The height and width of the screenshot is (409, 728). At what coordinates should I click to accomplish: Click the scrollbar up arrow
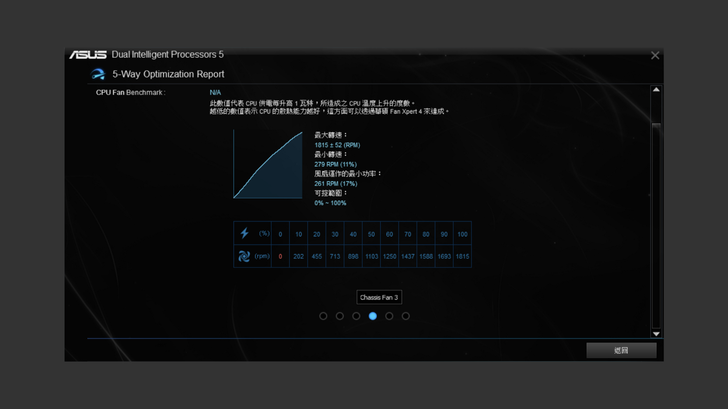point(656,90)
